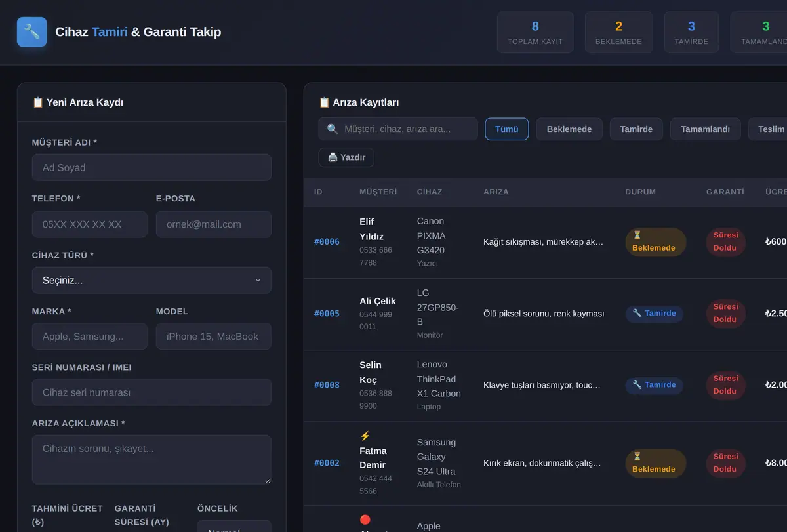Show all records with the Tümü filter

507,129
